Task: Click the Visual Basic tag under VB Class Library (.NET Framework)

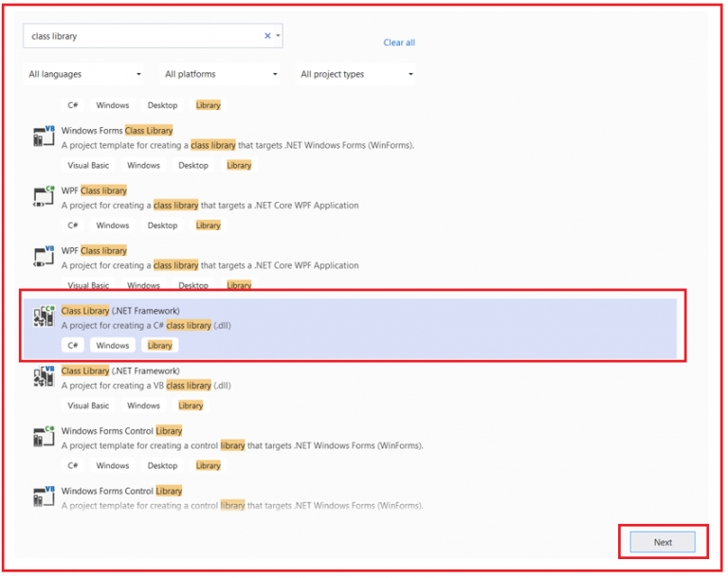Action: [88, 406]
